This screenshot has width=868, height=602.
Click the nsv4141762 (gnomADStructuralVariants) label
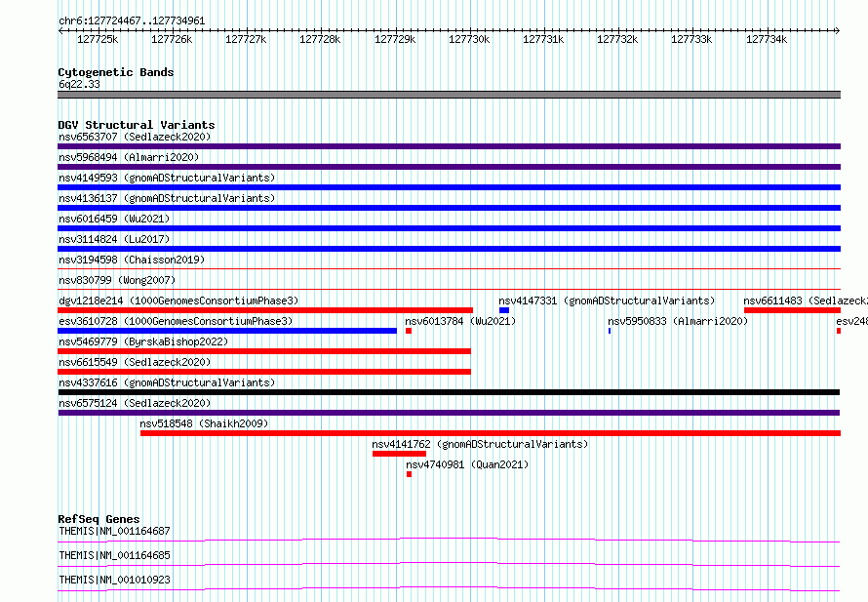[x=480, y=444]
